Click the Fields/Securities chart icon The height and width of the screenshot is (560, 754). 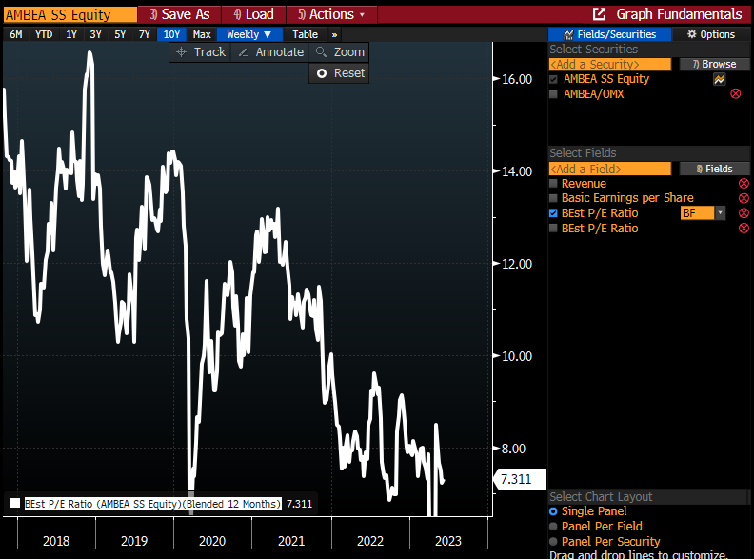coord(568,34)
